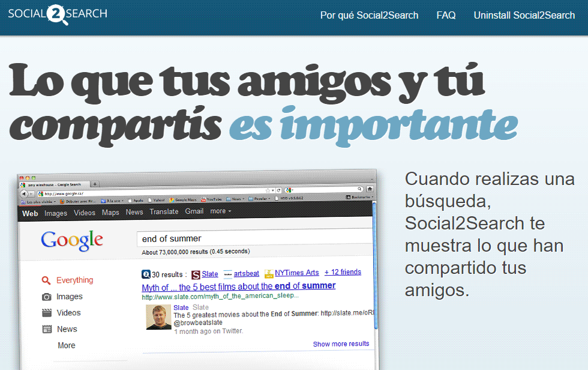Click the Social2Search logo

58,14
